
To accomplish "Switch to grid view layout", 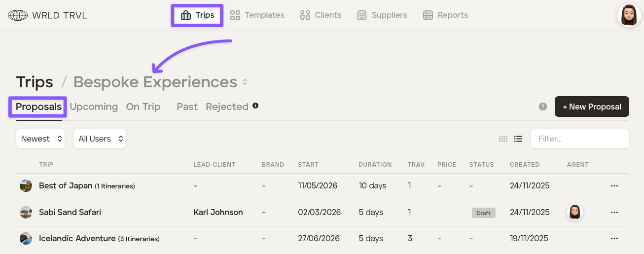I will (x=503, y=139).
